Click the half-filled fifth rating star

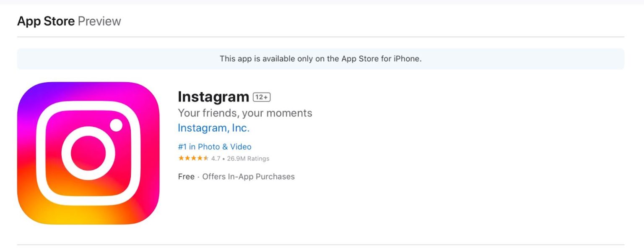click(205, 159)
